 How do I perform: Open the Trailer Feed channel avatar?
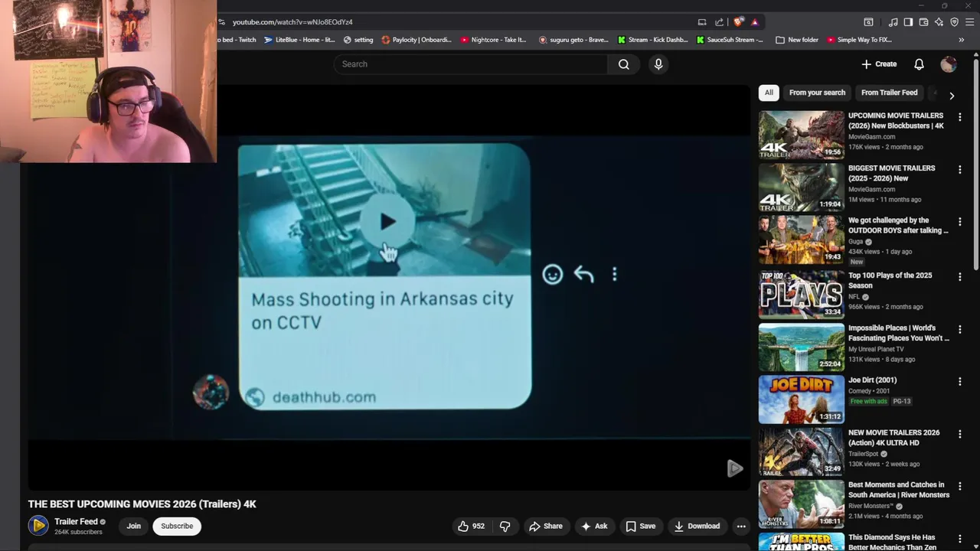pyautogui.click(x=38, y=526)
